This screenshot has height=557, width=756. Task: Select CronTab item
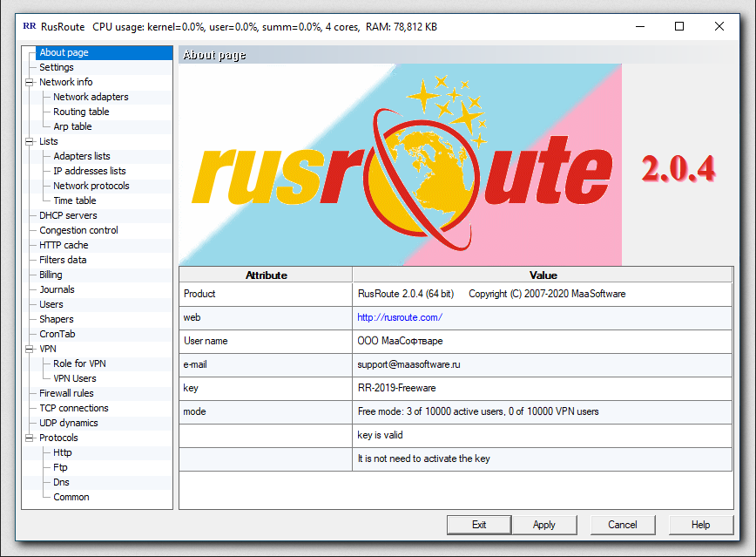[57, 335]
